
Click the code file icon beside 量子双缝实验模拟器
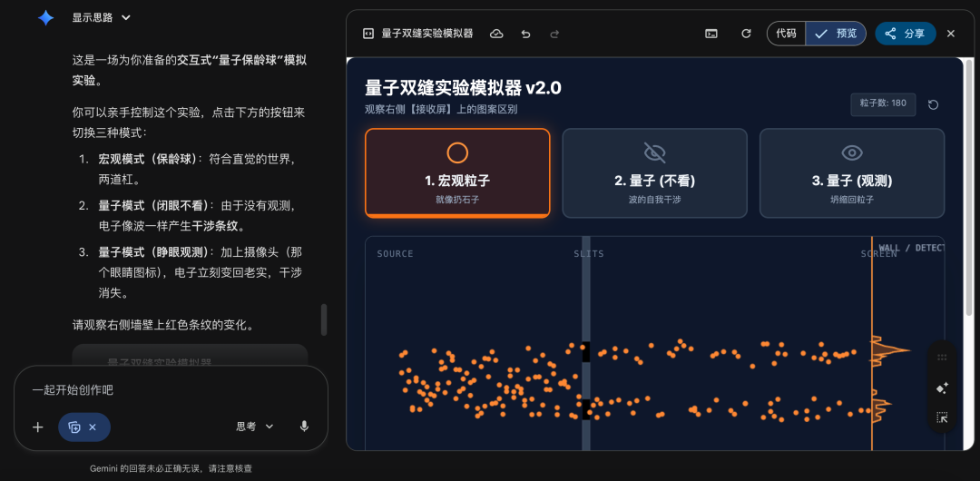click(x=368, y=34)
